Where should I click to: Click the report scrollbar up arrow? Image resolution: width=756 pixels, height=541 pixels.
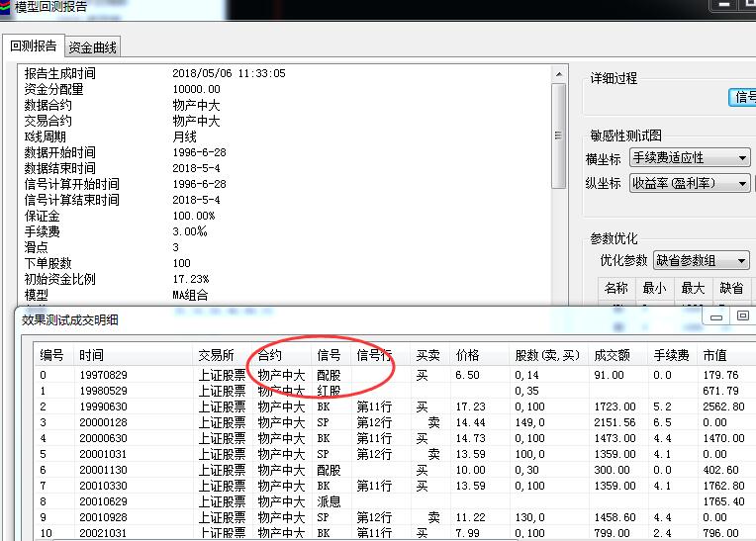coord(559,72)
